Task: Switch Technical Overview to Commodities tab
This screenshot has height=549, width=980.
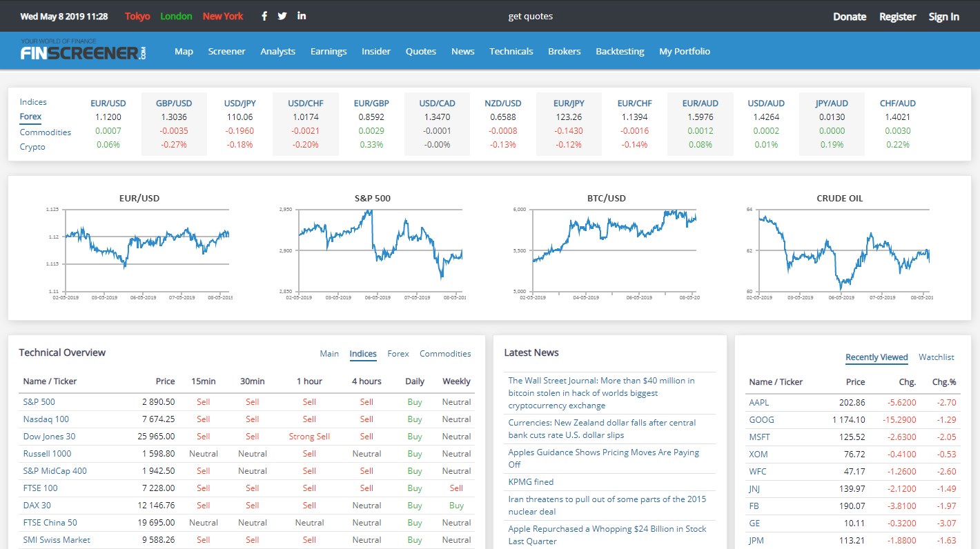Action: [445, 354]
